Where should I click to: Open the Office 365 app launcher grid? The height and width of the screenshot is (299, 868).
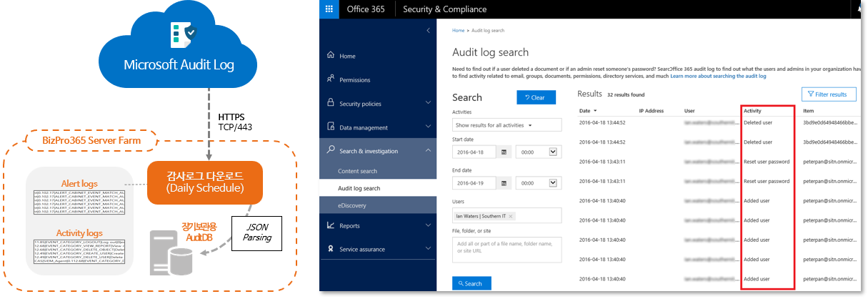(329, 9)
